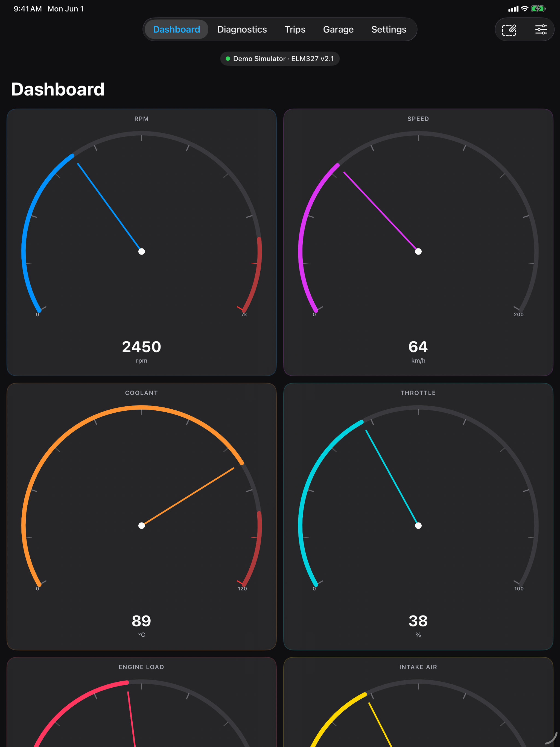560x747 pixels.
Task: Tap the 200 max label on the SPEED gauge
Action: pyautogui.click(x=518, y=314)
